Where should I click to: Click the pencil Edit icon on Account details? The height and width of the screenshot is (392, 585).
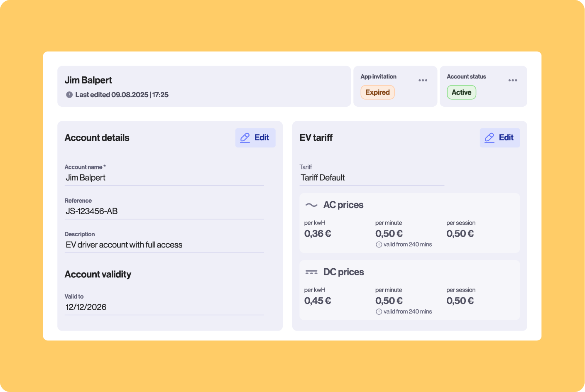click(245, 137)
